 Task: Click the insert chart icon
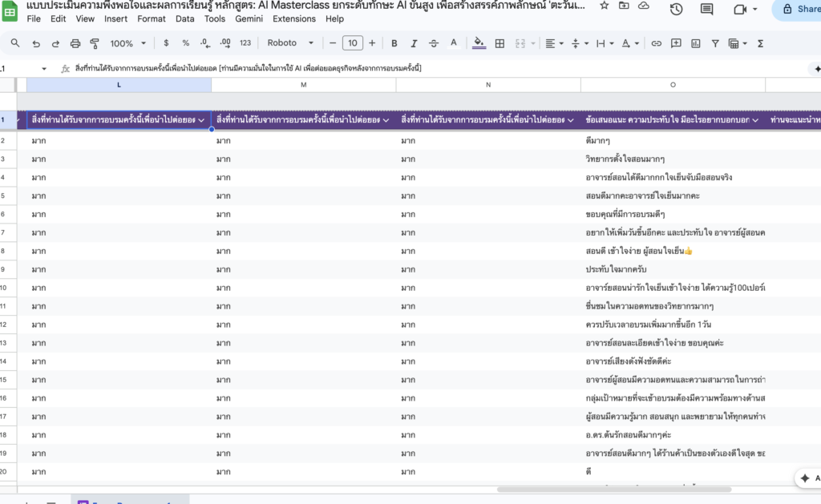(x=695, y=43)
